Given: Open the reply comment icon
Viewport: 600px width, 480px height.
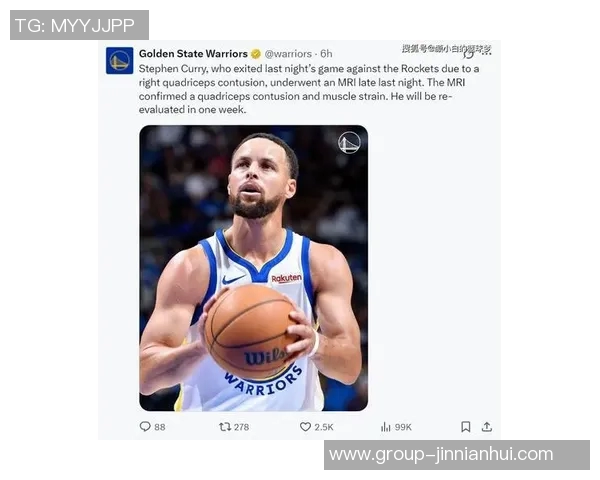Looking at the screenshot, I should 145,426.
